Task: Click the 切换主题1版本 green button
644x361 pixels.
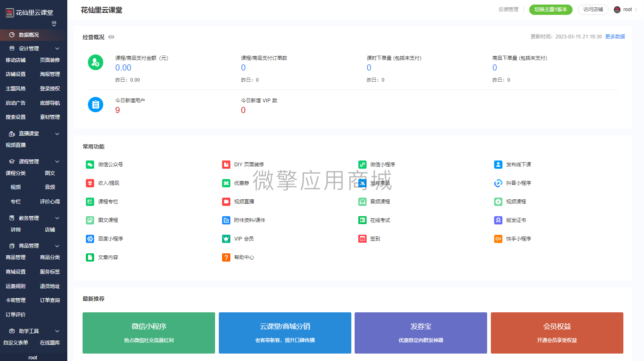Action: tap(551, 9)
